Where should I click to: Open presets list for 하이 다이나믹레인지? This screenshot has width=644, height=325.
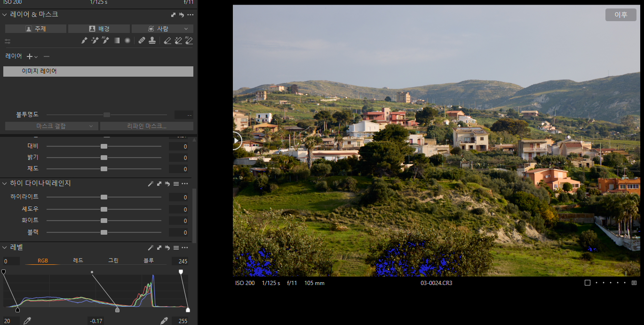point(176,183)
